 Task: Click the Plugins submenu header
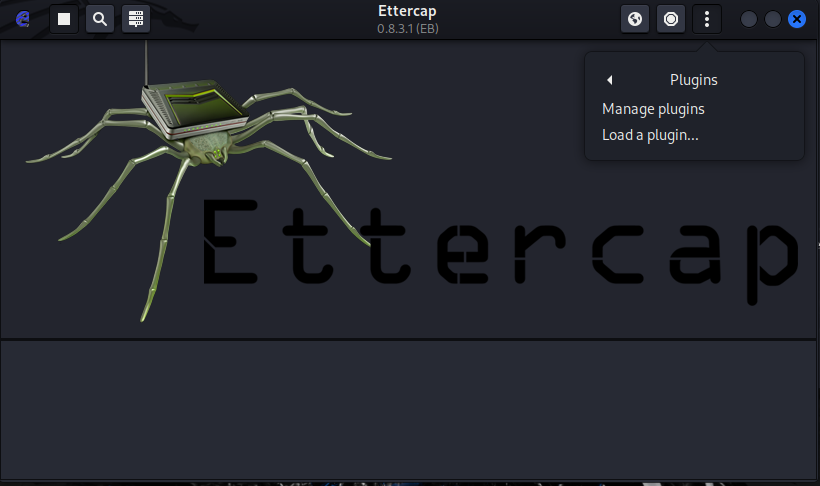[x=693, y=80]
